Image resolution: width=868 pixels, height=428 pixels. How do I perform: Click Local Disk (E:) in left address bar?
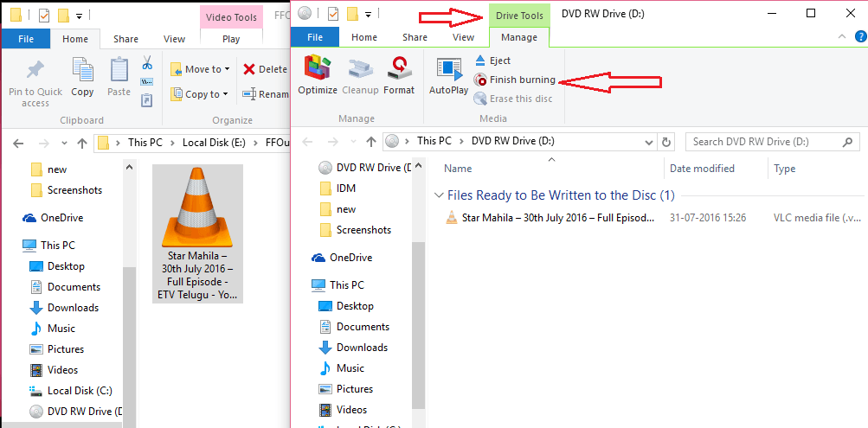click(x=213, y=143)
